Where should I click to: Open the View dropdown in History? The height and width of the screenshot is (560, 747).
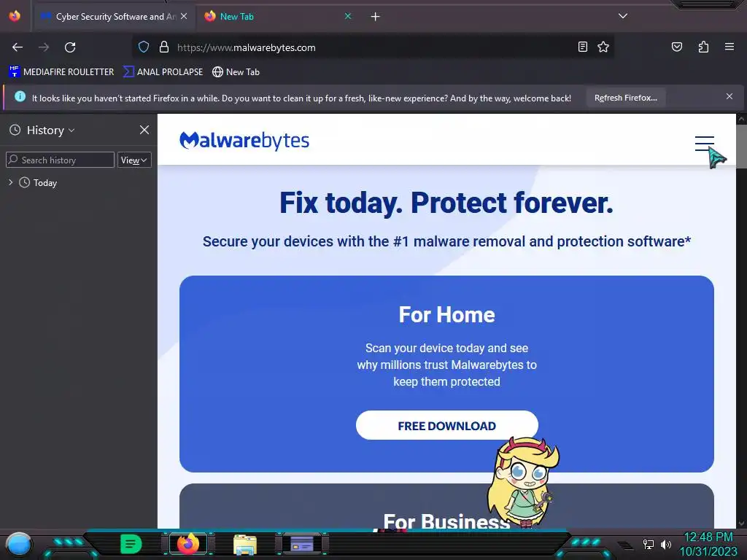(134, 160)
